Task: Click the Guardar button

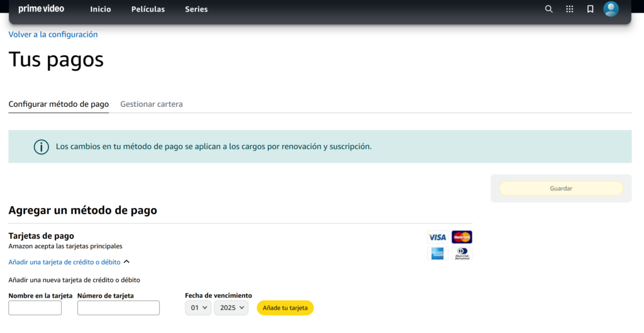Action: point(560,188)
